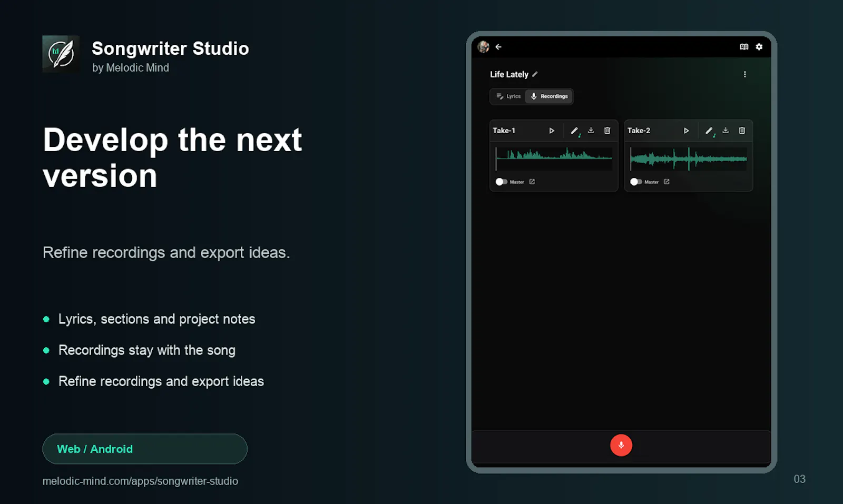The image size is (843, 504).
Task: Go back with the left arrow icon
Action: click(498, 47)
